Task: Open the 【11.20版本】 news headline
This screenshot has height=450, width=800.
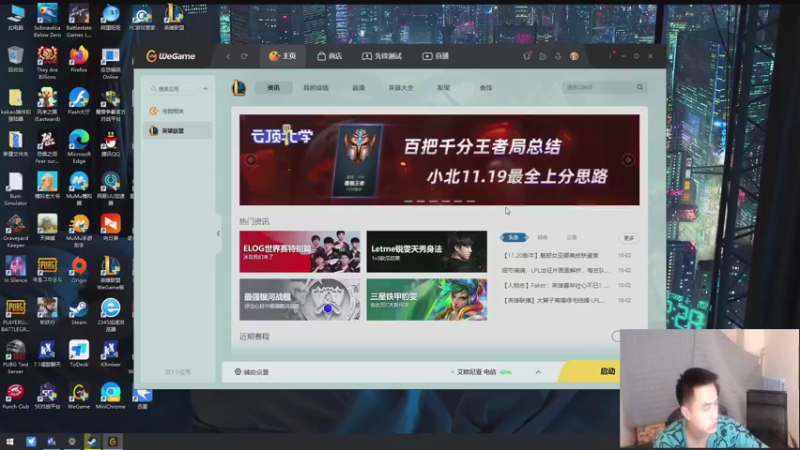Action: tap(551, 256)
